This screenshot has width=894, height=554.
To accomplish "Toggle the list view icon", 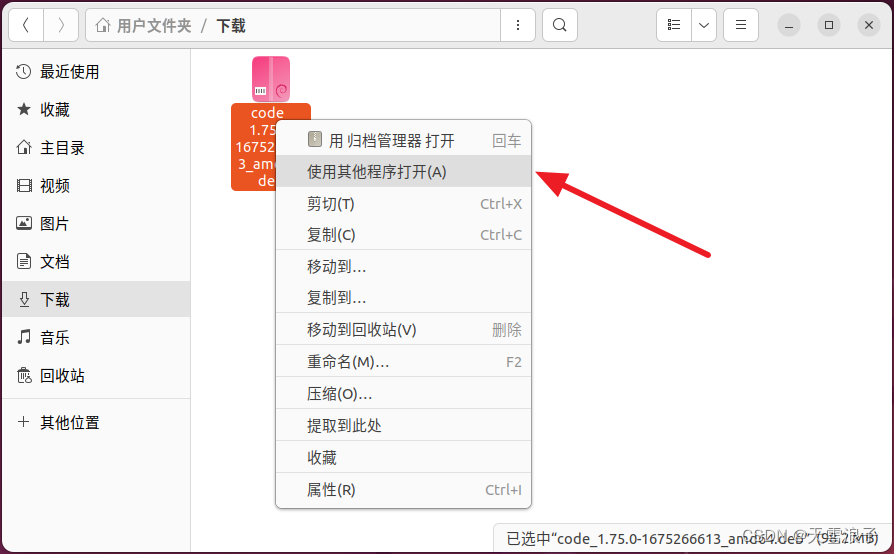I will [674, 25].
